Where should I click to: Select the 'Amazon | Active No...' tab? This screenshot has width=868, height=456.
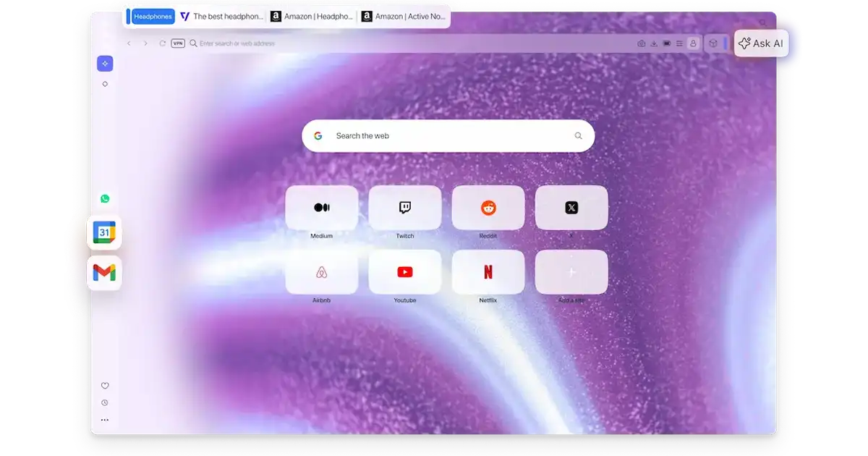(x=404, y=17)
